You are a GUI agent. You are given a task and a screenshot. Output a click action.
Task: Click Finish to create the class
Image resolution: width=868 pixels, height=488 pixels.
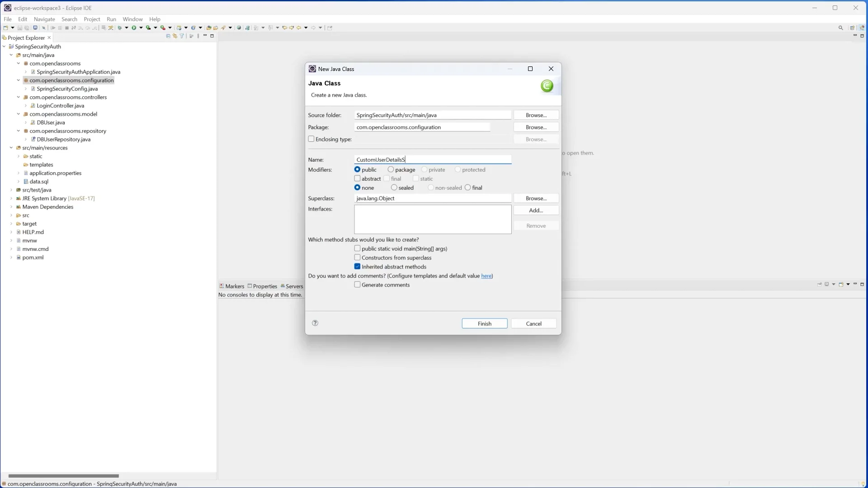tap(484, 323)
